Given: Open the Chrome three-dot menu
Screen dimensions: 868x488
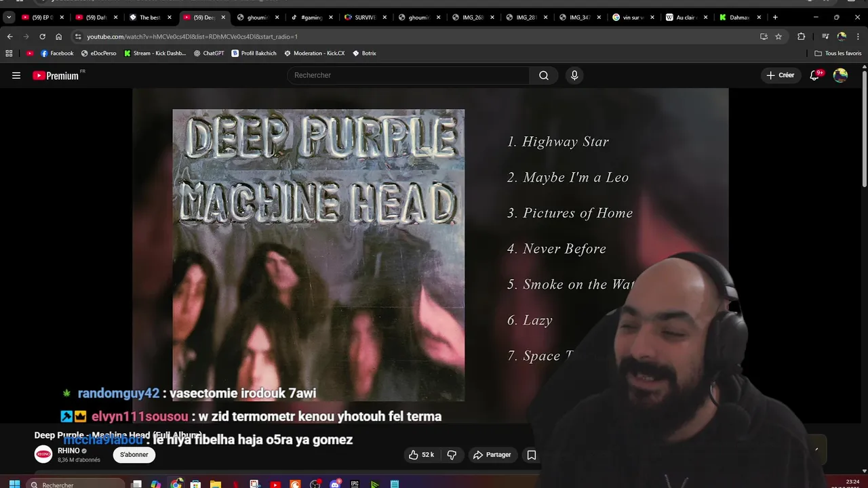Looking at the screenshot, I should [858, 37].
